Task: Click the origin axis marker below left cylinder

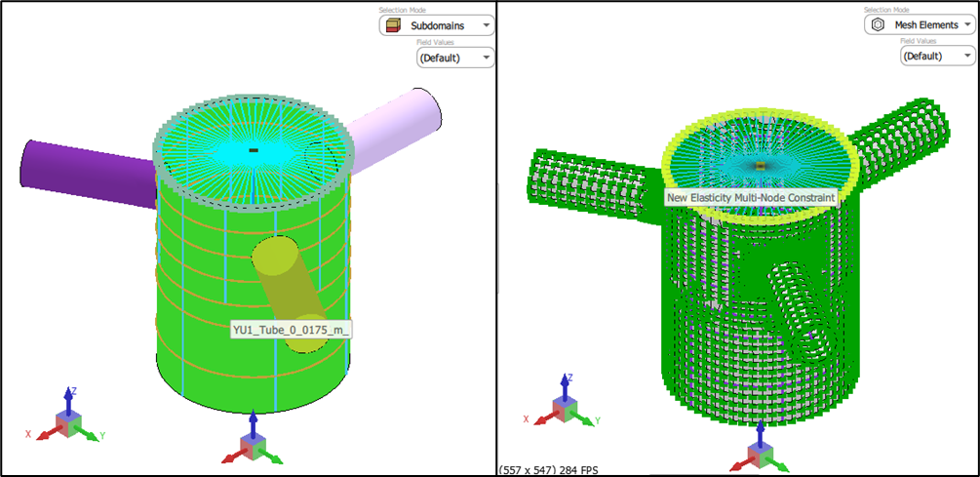Action: point(254,441)
